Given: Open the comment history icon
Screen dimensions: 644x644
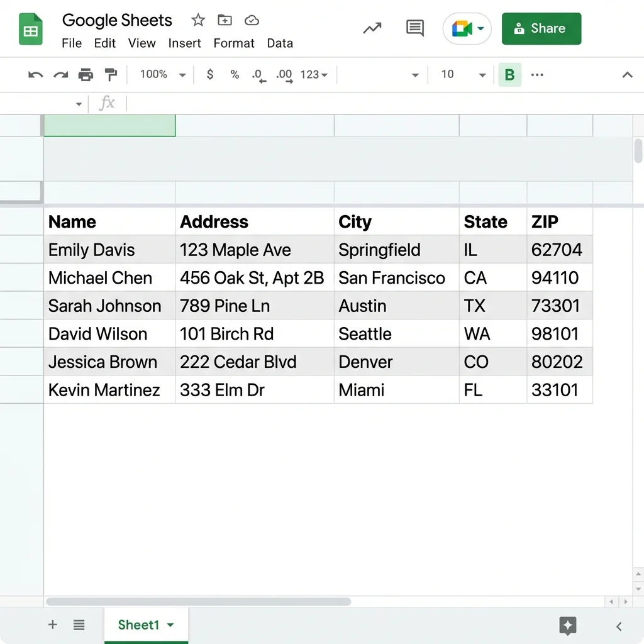Looking at the screenshot, I should [x=414, y=28].
